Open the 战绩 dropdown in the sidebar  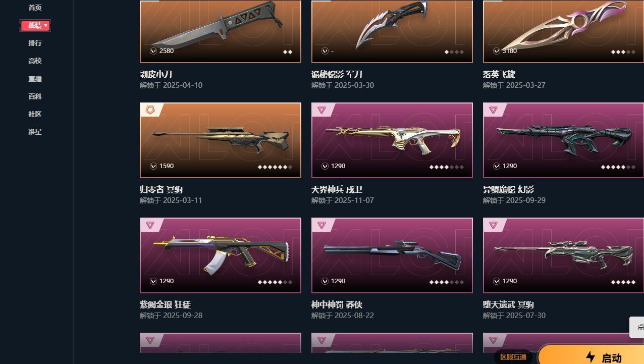35,25
